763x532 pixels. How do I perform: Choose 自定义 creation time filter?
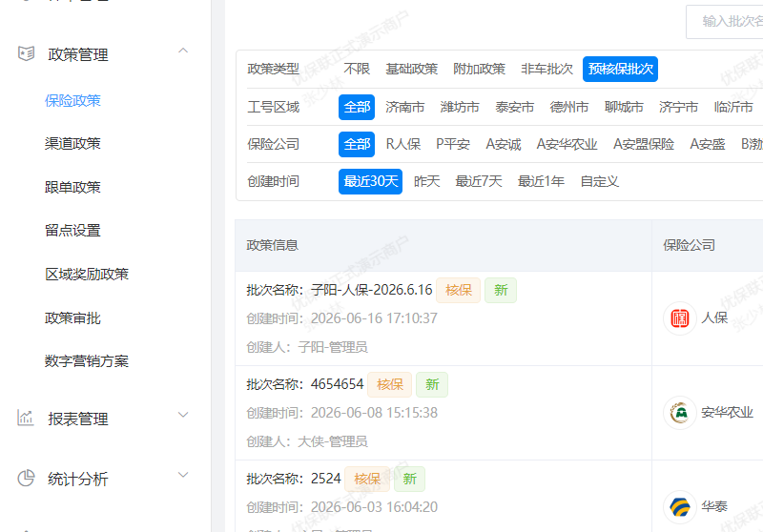pos(600,181)
